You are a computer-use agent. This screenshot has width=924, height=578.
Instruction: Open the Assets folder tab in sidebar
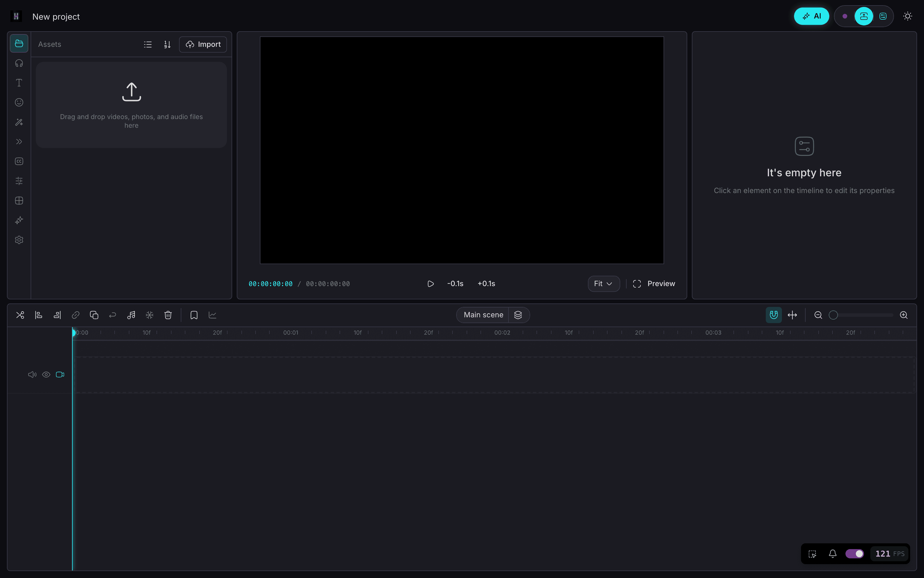pos(19,44)
